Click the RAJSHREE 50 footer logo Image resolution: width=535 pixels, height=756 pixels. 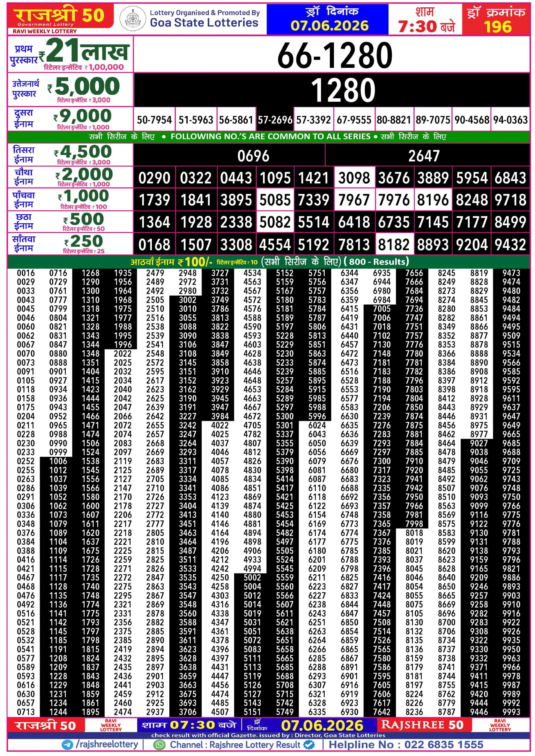423,725
